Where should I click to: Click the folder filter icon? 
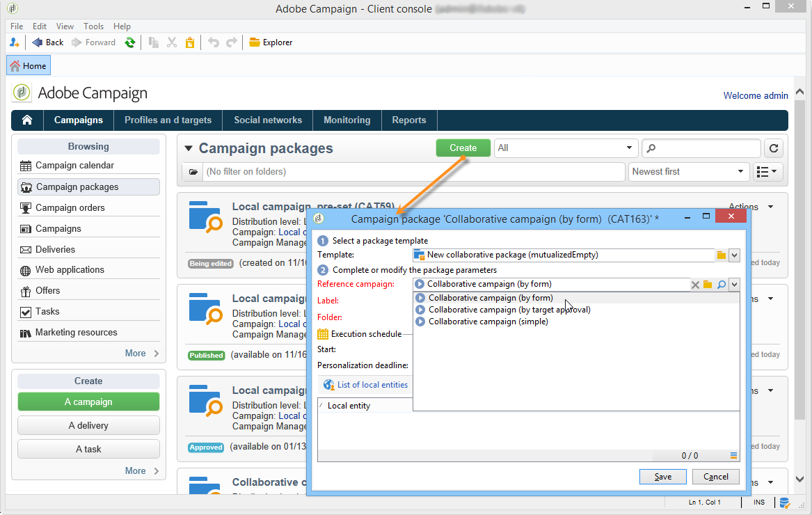[x=193, y=172]
